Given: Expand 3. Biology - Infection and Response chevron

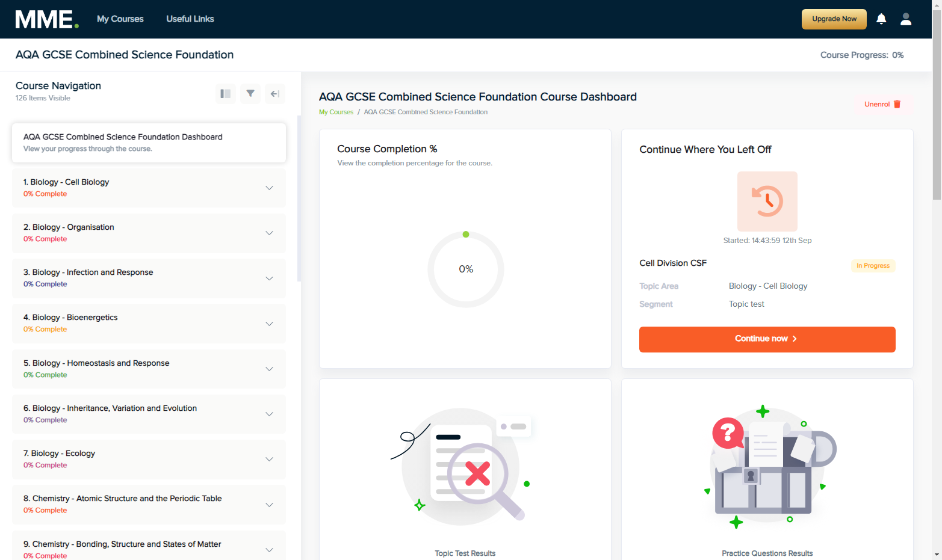Looking at the screenshot, I should coord(269,278).
